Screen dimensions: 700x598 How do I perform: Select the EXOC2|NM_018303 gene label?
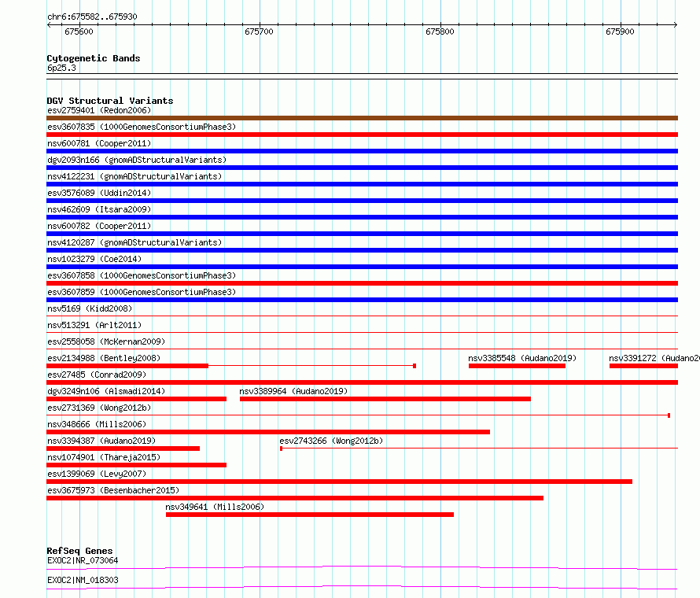tap(83, 580)
